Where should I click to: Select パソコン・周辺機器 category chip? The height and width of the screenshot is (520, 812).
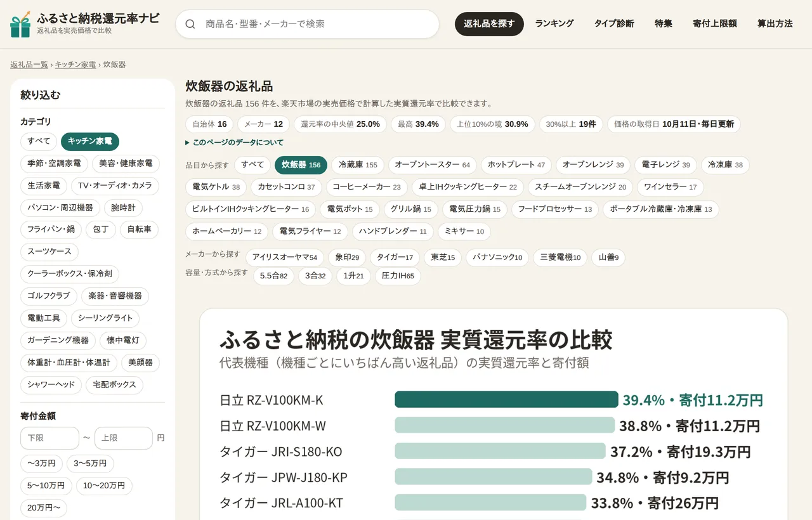pos(60,208)
